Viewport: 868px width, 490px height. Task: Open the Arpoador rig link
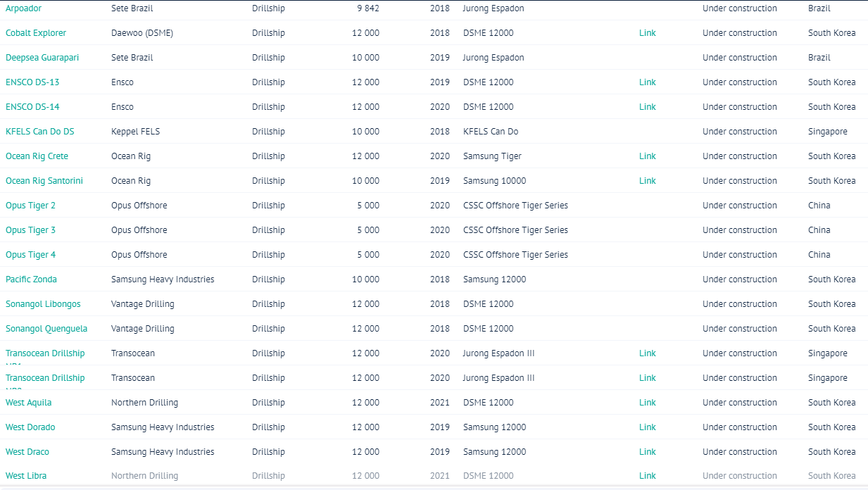click(x=23, y=8)
